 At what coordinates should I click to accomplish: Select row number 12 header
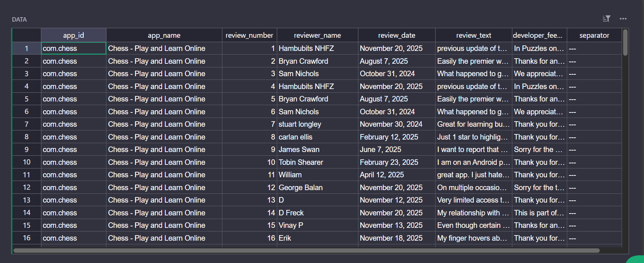tap(27, 187)
